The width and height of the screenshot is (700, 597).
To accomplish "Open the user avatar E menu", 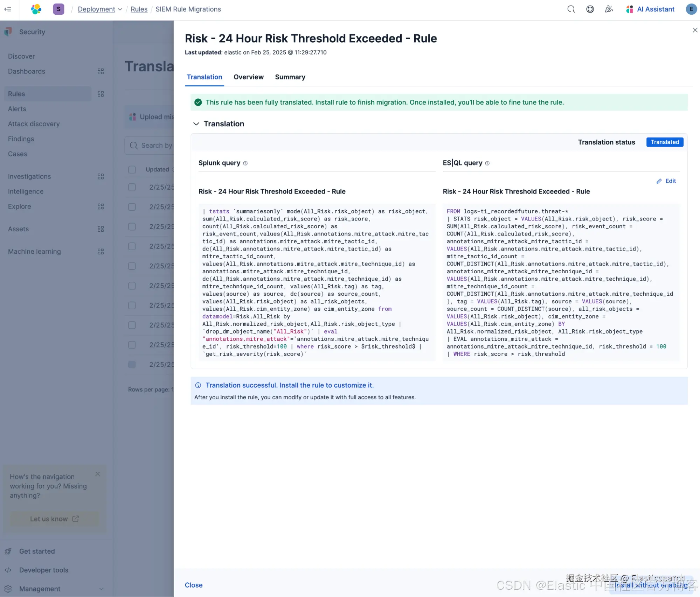I will click(691, 9).
